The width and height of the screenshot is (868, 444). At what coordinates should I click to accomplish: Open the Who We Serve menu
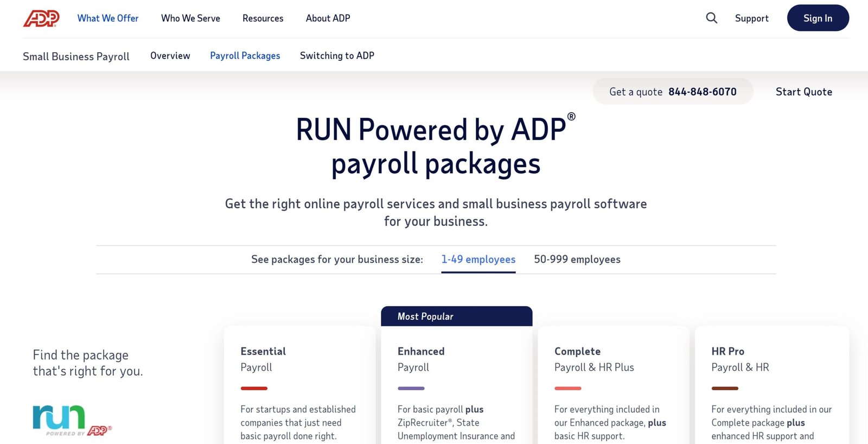190,18
